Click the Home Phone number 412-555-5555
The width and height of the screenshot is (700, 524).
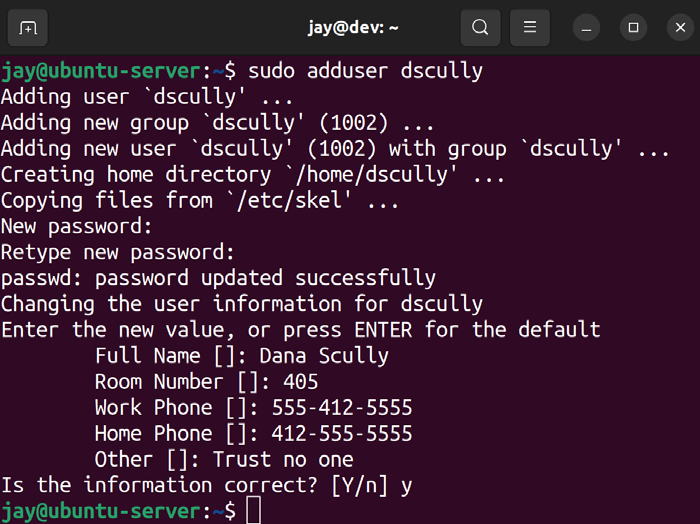pos(341,434)
